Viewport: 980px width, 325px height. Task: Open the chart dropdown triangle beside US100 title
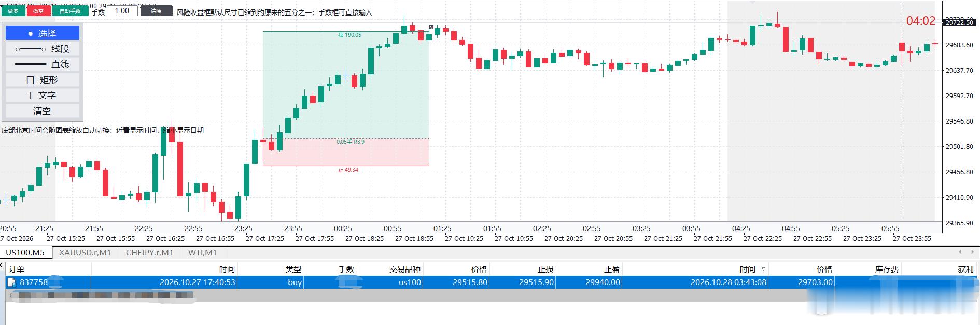point(2,5)
